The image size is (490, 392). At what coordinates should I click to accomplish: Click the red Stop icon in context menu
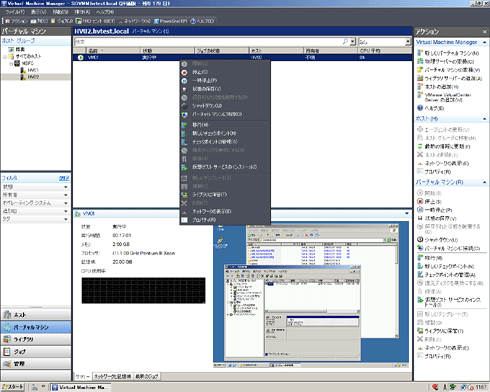pyautogui.click(x=184, y=72)
